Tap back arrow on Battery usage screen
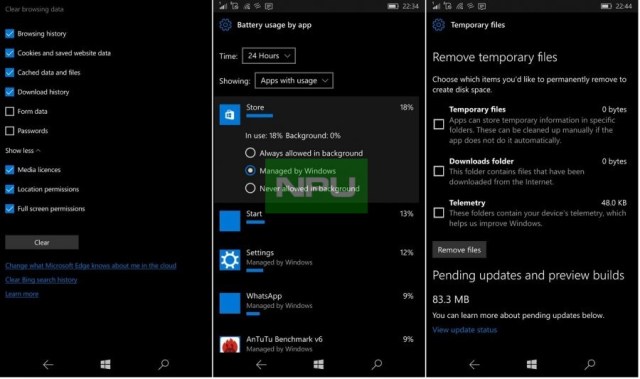 click(261, 364)
